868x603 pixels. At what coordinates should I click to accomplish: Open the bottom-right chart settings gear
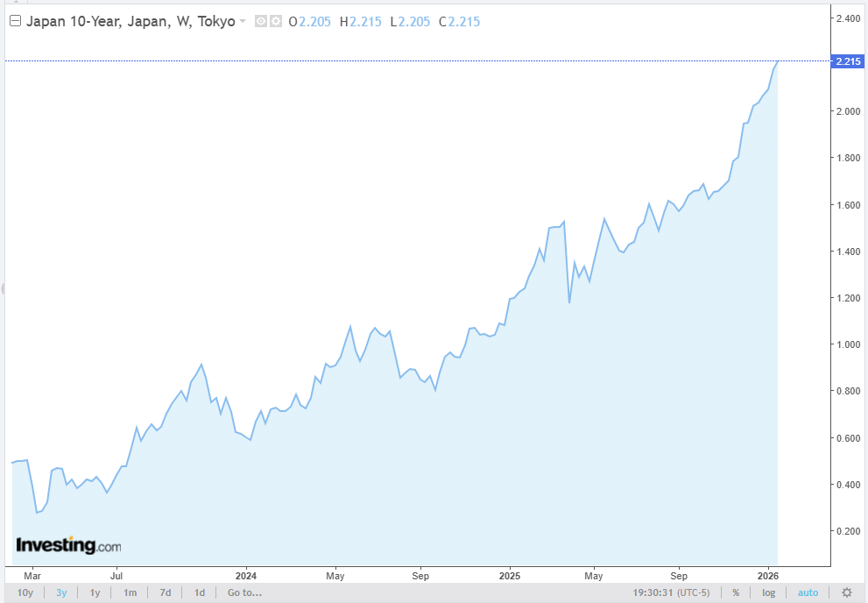845,592
